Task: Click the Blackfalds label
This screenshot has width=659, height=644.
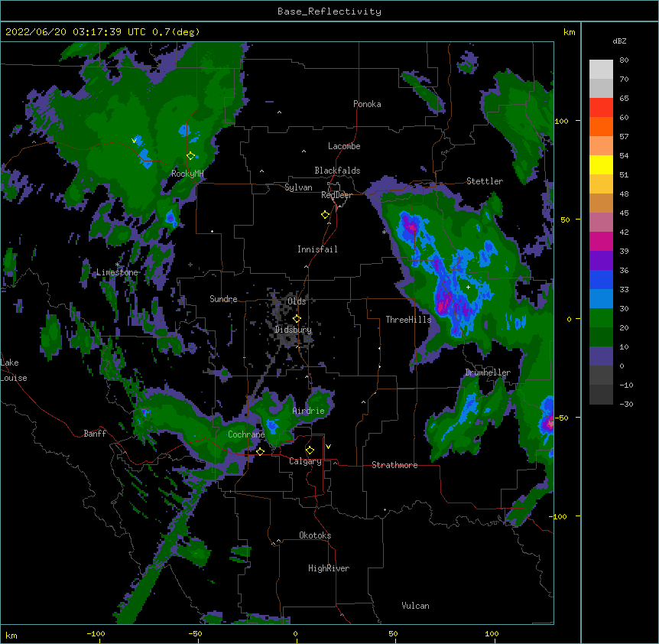Action: (x=337, y=171)
